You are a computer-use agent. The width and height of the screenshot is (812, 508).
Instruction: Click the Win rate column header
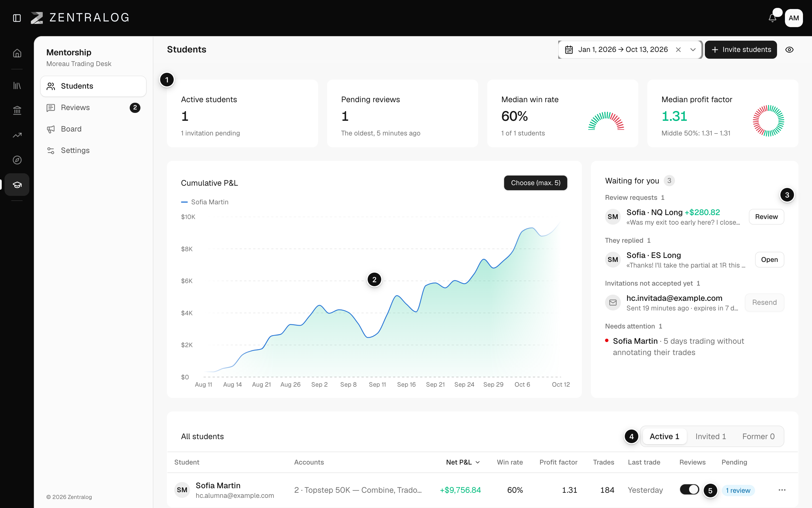tap(510, 462)
